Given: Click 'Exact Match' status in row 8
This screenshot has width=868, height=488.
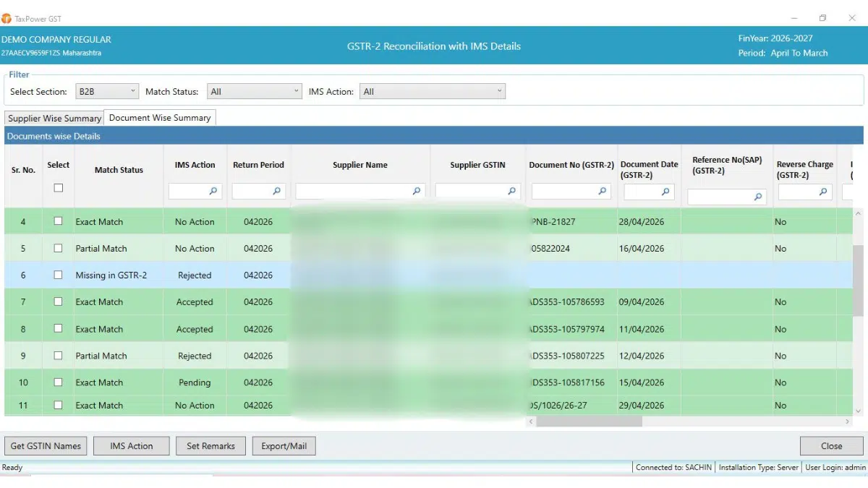Looking at the screenshot, I should click(x=99, y=329).
